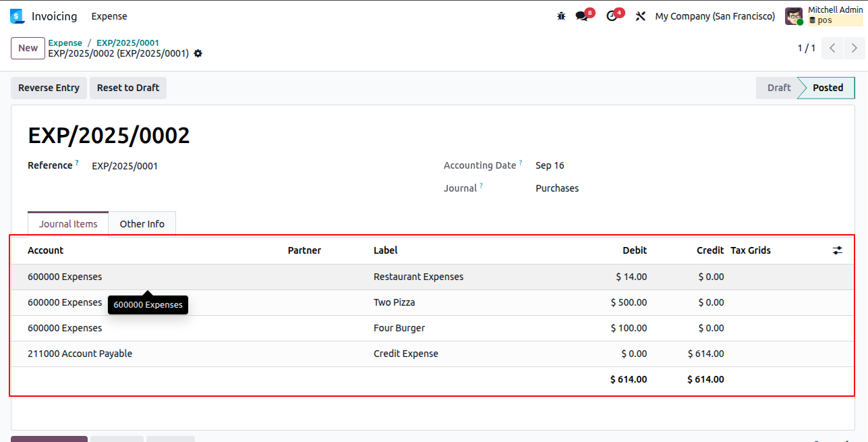This screenshot has width=868, height=442.
Task: Click the Reference field value EXP/2025/0001
Action: coord(125,166)
